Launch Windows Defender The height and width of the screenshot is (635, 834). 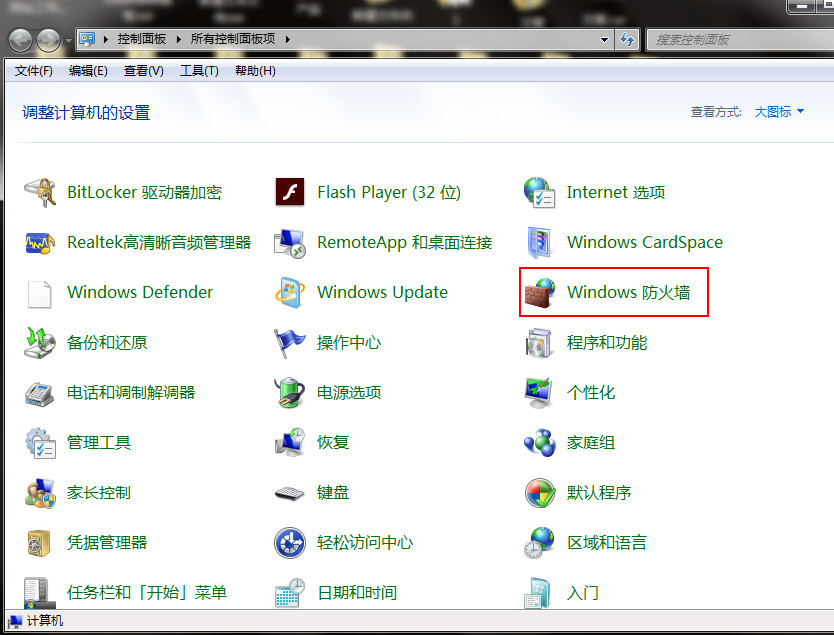pos(139,292)
